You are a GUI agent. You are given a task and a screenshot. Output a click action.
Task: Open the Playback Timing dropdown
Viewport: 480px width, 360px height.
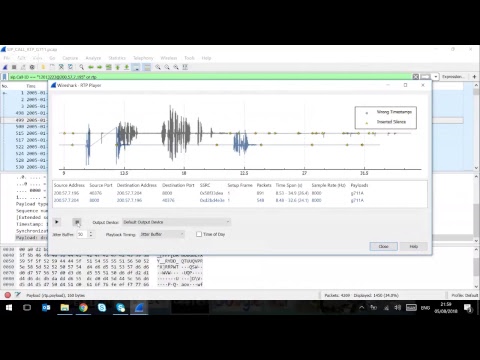pos(162,234)
